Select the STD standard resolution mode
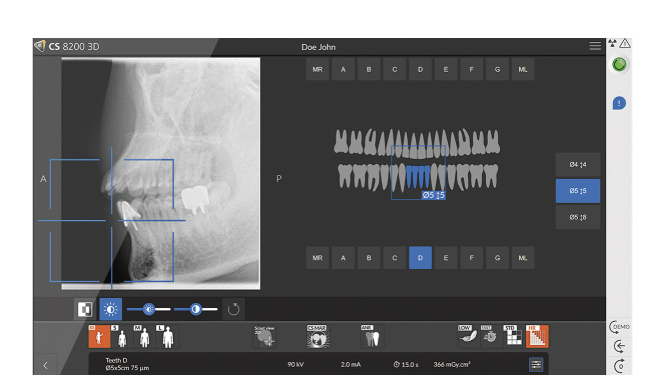The image size is (654, 390). (x=513, y=336)
